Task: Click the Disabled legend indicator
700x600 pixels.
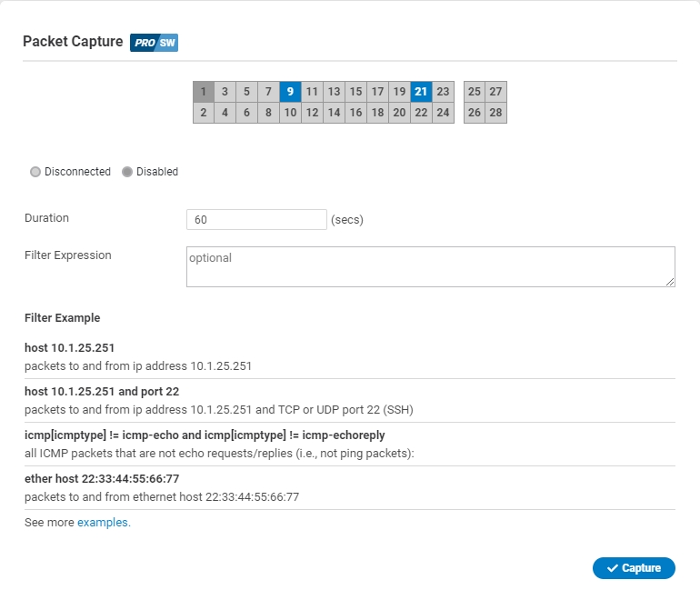Action: (x=127, y=172)
